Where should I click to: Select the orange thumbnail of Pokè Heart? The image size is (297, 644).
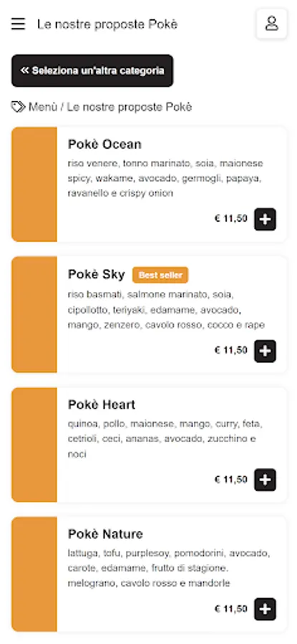tap(34, 445)
